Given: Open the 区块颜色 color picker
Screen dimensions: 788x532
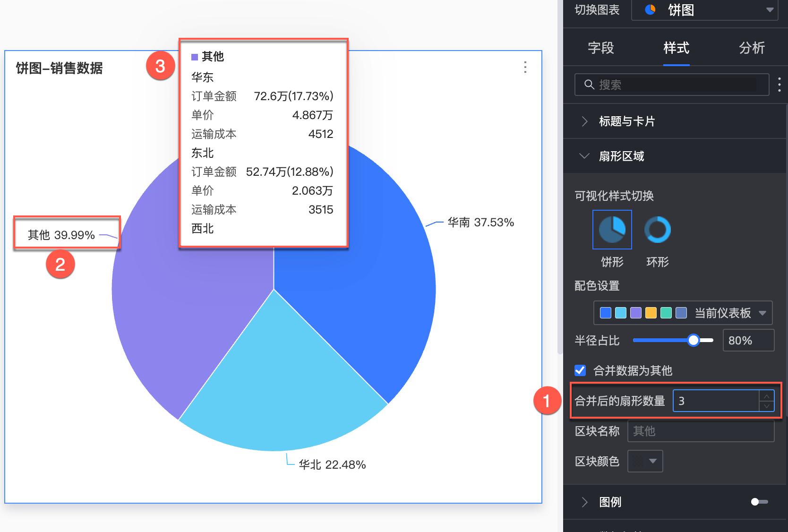Looking at the screenshot, I should tap(645, 461).
